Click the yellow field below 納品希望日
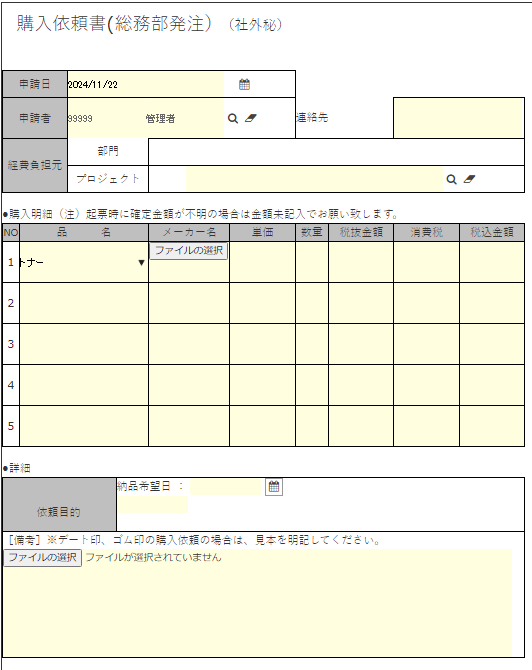Screen dimensions: 532x670 153,505
